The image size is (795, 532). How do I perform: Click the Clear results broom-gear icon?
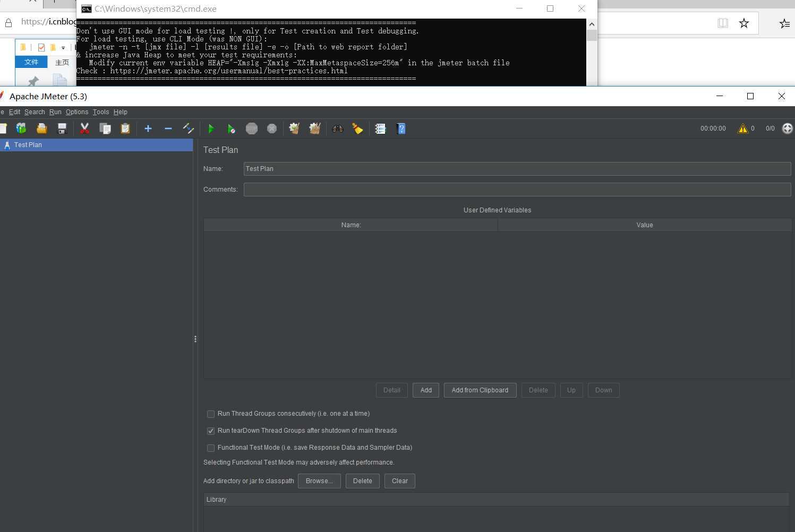294,128
